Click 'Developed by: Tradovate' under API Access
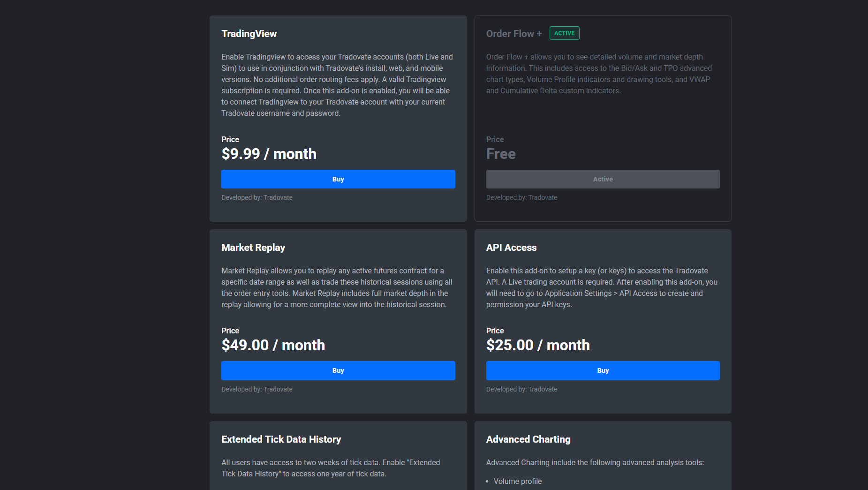Image resolution: width=868 pixels, height=490 pixels. (x=521, y=389)
